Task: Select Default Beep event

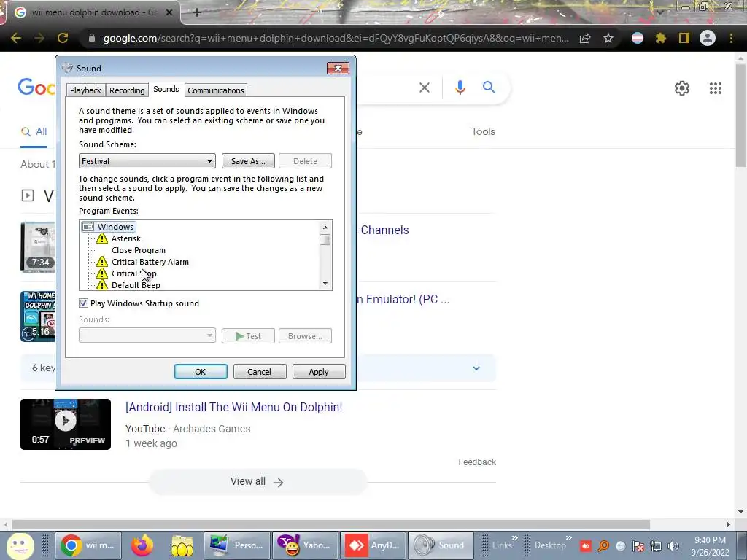Action: point(136,285)
